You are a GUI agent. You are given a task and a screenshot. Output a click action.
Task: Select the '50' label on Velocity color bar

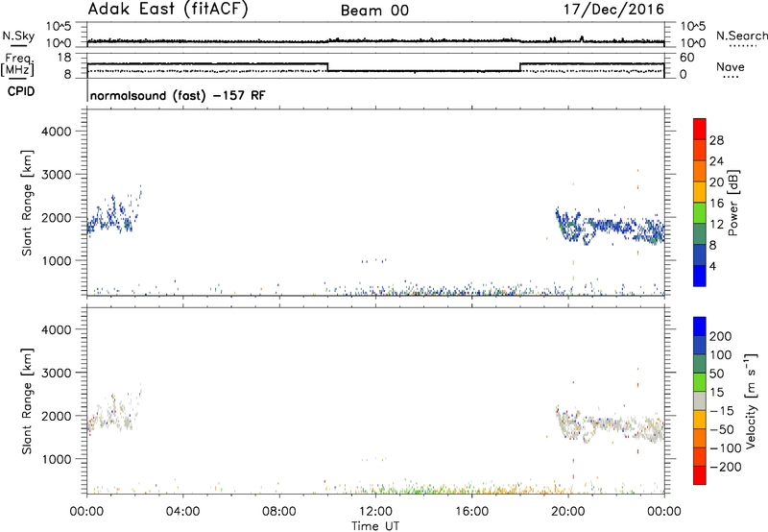click(717, 374)
